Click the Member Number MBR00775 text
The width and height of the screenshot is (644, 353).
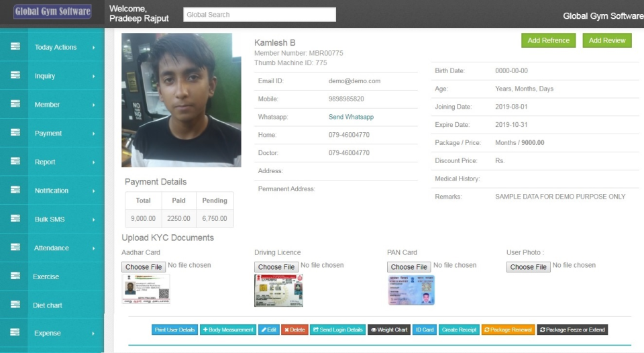299,53
